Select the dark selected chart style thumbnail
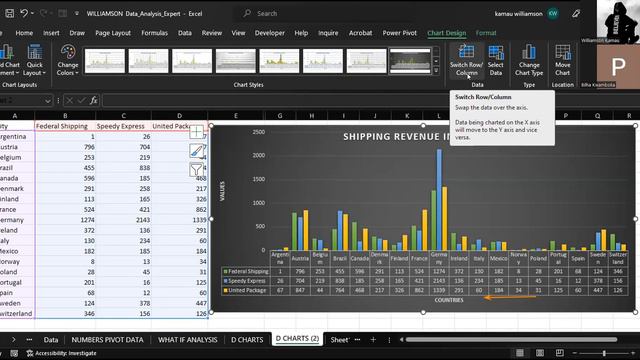 click(410, 61)
